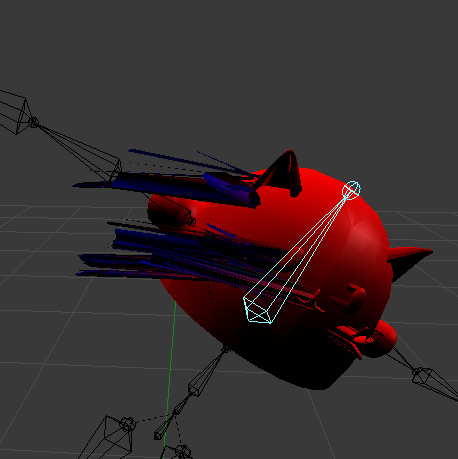The width and height of the screenshot is (458, 459).
Task: Select the rounded red bulb at lower right
Action: (x=383, y=338)
